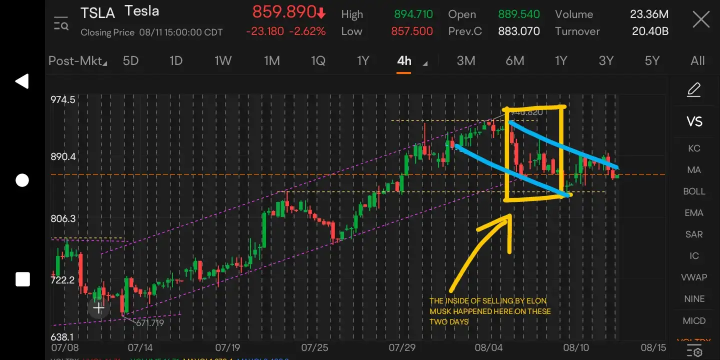Select the 1D timeframe tab
720x360 pixels.
[x=176, y=61]
